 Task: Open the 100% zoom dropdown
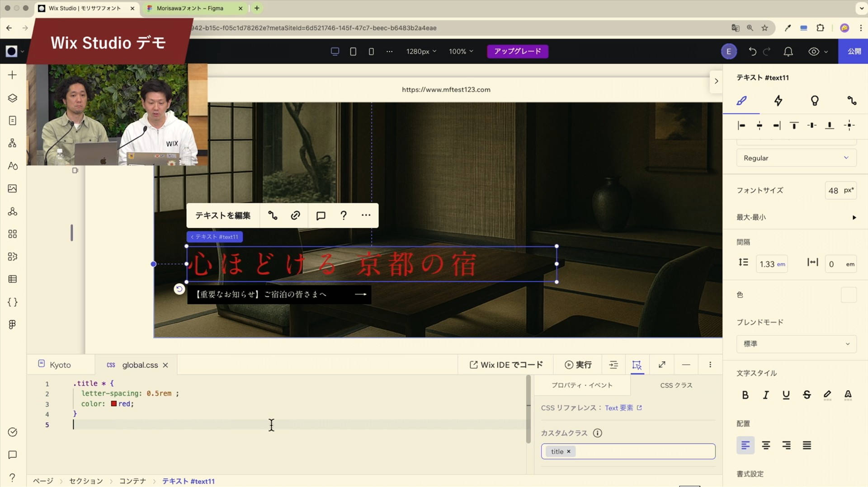(x=461, y=52)
